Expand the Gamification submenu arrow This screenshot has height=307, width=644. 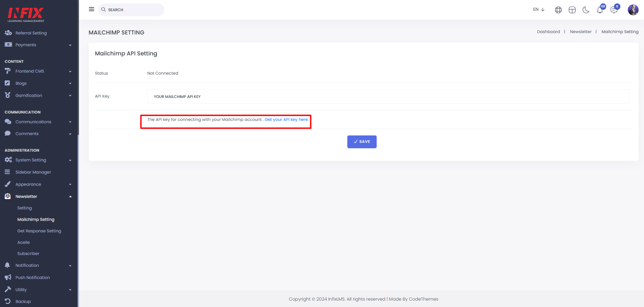(x=70, y=96)
